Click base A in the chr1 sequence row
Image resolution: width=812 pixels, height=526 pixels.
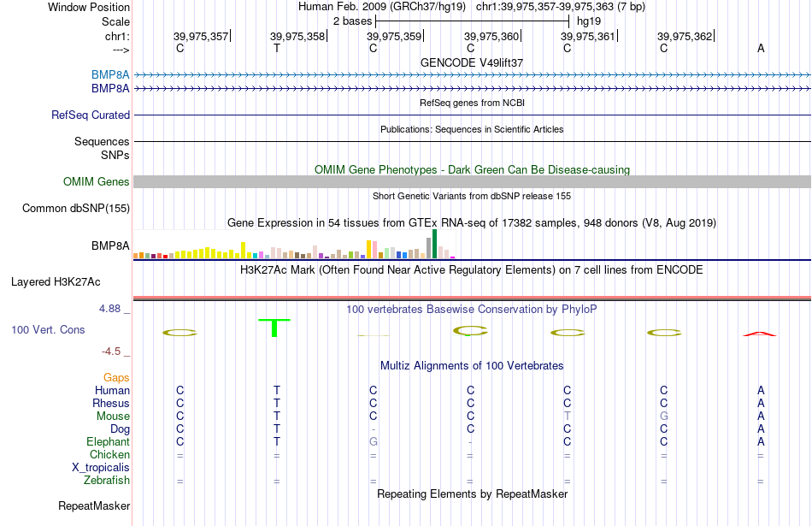click(761, 48)
